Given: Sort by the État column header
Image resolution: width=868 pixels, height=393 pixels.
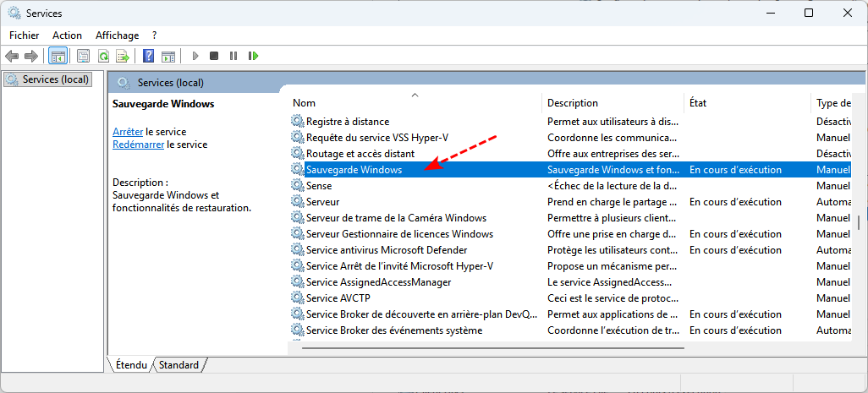Looking at the screenshot, I should point(698,103).
